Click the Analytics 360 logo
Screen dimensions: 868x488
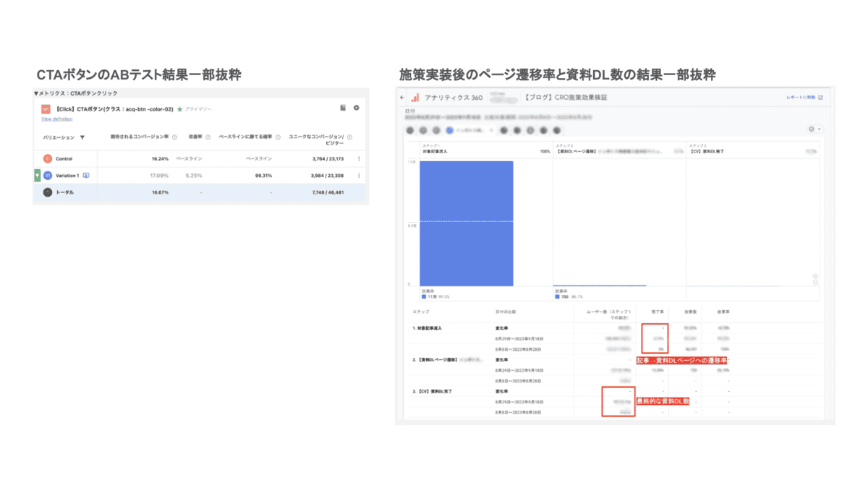[x=415, y=97]
